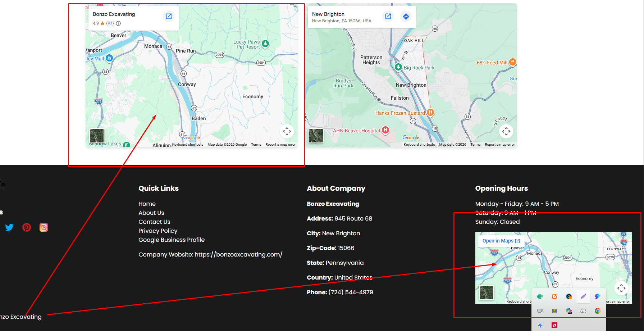Click the Sunday: Closed line

coord(497,222)
